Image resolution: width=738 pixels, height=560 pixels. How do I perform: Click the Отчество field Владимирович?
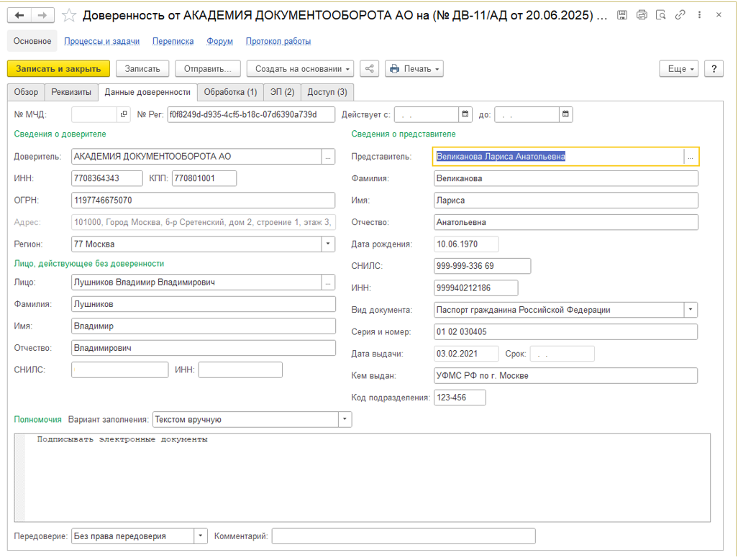pyautogui.click(x=204, y=348)
